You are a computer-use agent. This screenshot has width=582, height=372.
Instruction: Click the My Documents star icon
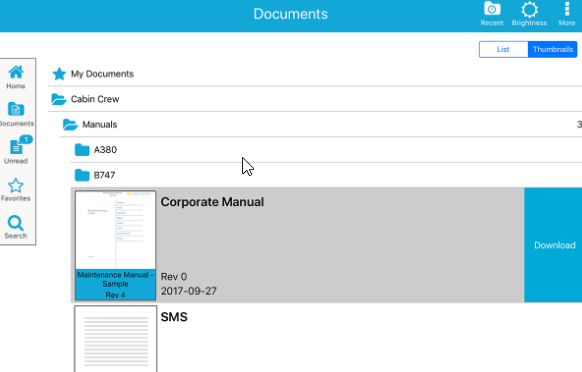click(59, 74)
